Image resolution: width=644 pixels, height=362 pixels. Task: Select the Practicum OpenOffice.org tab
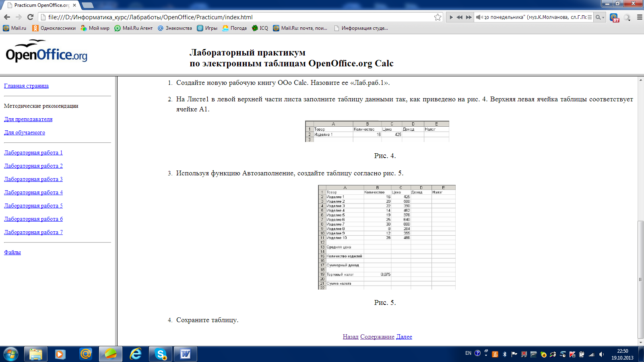[40, 5]
